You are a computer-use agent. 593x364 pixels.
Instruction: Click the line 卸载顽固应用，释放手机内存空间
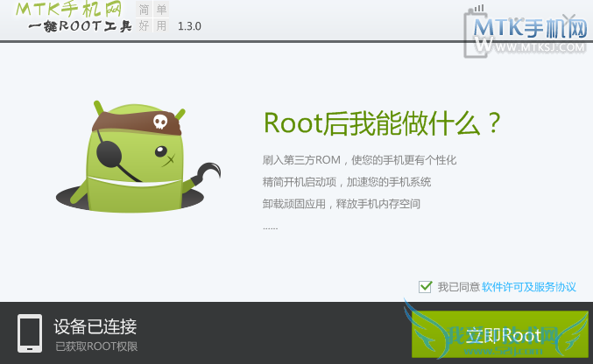pos(341,204)
